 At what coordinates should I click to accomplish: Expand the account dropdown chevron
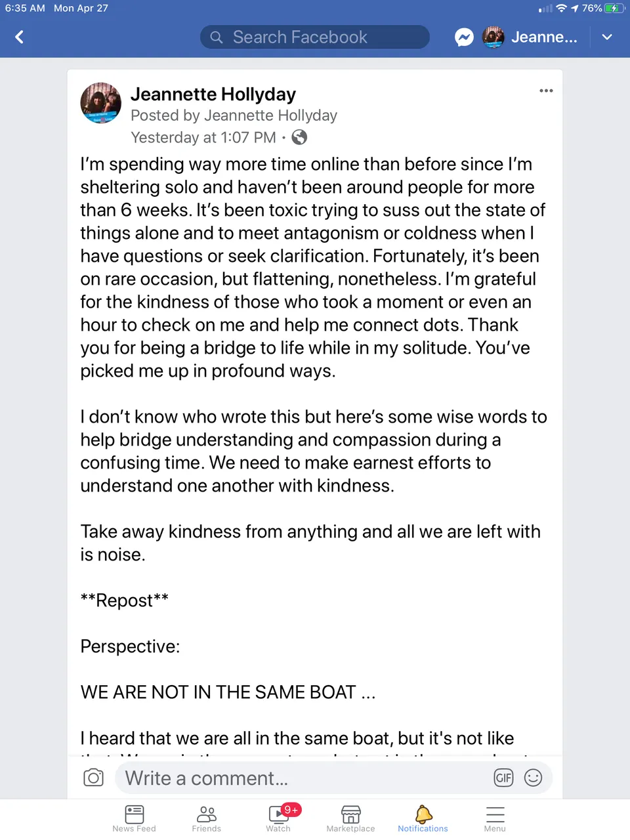(607, 37)
